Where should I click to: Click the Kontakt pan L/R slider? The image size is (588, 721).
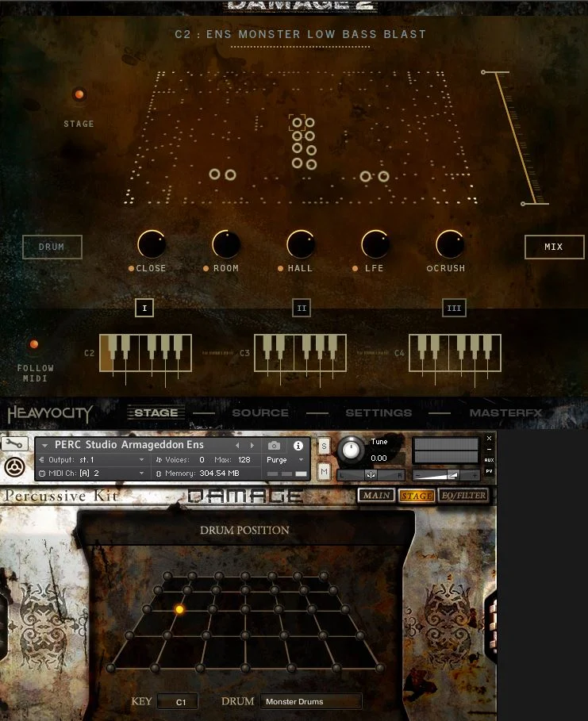371,475
